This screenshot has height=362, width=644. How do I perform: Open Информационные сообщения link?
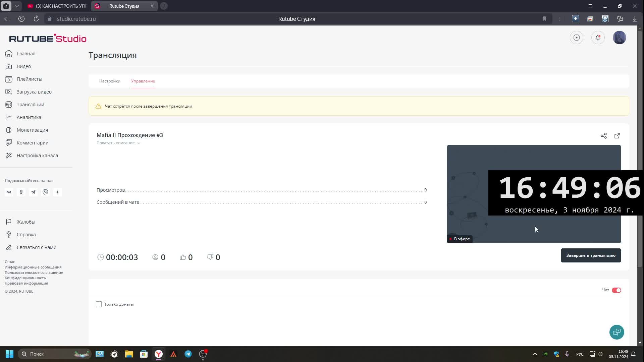tap(33, 267)
